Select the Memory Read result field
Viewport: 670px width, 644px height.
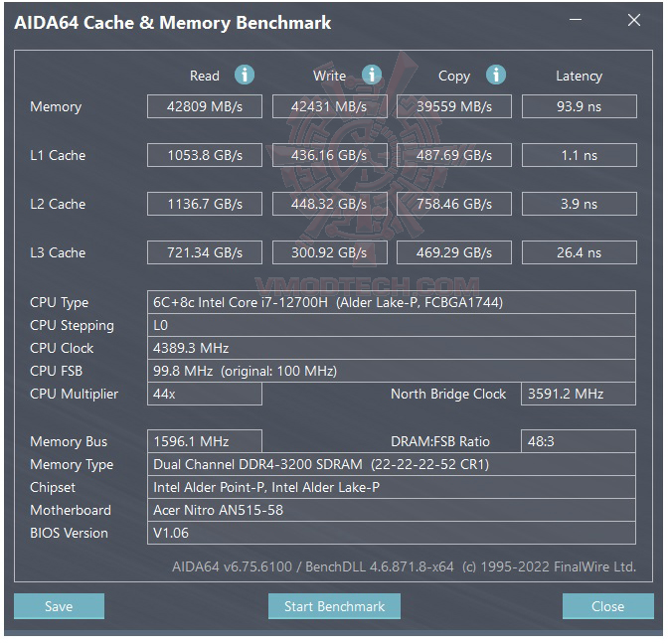[x=205, y=106]
